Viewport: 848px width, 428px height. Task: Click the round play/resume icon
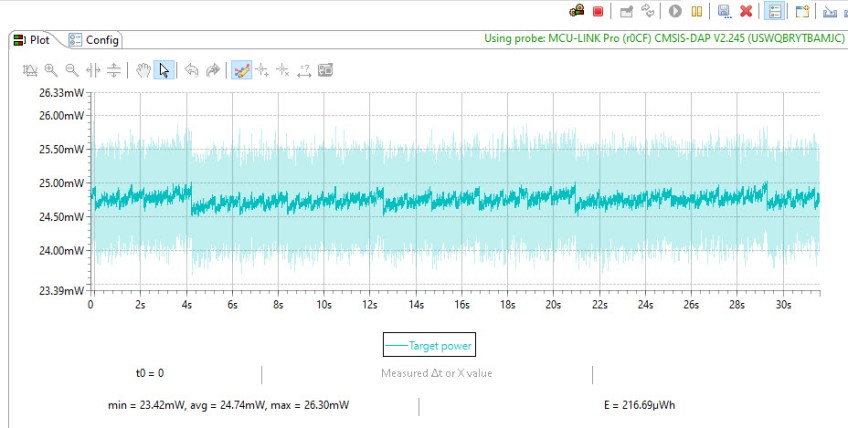[676, 11]
